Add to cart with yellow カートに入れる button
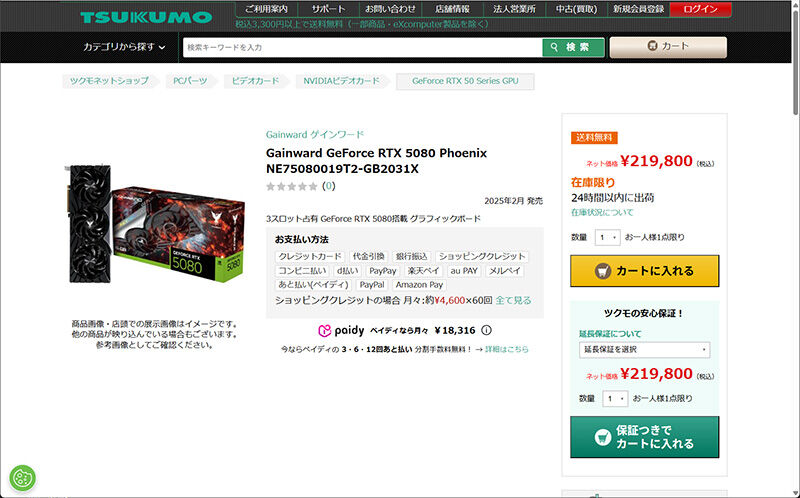 pyautogui.click(x=644, y=271)
